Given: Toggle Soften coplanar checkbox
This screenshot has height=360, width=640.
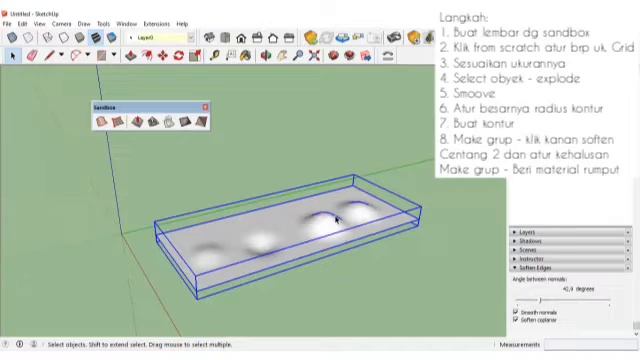Looking at the screenshot, I should pyautogui.click(x=516, y=320).
